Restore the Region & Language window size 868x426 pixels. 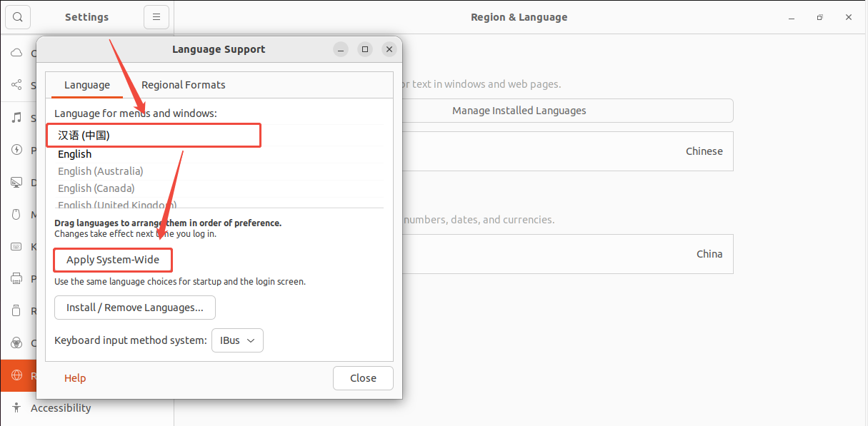pos(820,17)
